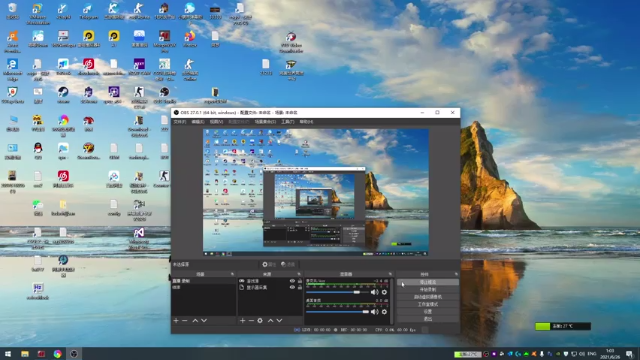This screenshot has width=640, height=360.
Task: Open the OBS Studio desktop shortcut
Action: coord(164,95)
